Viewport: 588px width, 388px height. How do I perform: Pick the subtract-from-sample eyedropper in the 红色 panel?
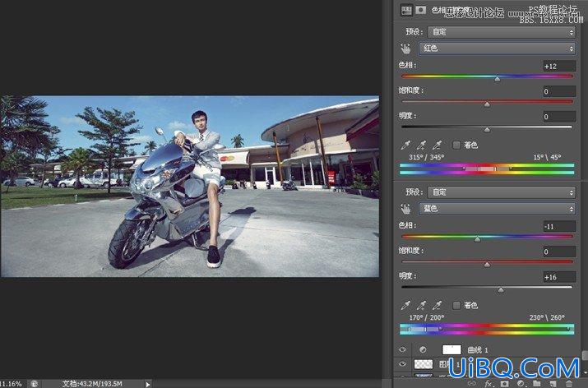coord(437,145)
